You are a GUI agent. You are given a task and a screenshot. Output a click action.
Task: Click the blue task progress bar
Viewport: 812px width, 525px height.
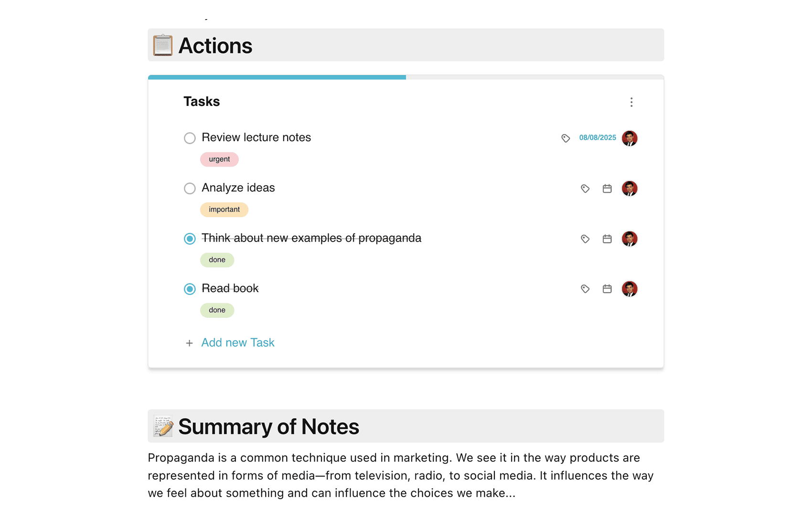pyautogui.click(x=277, y=77)
